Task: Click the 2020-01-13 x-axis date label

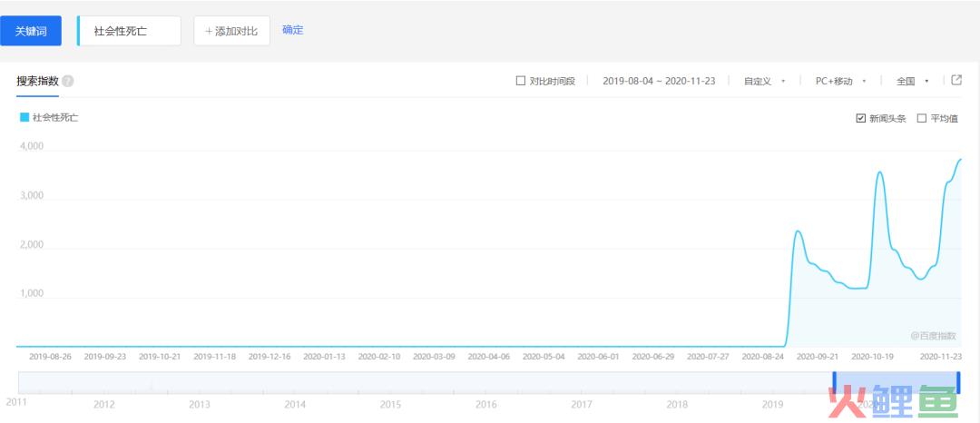Action: 324,357
